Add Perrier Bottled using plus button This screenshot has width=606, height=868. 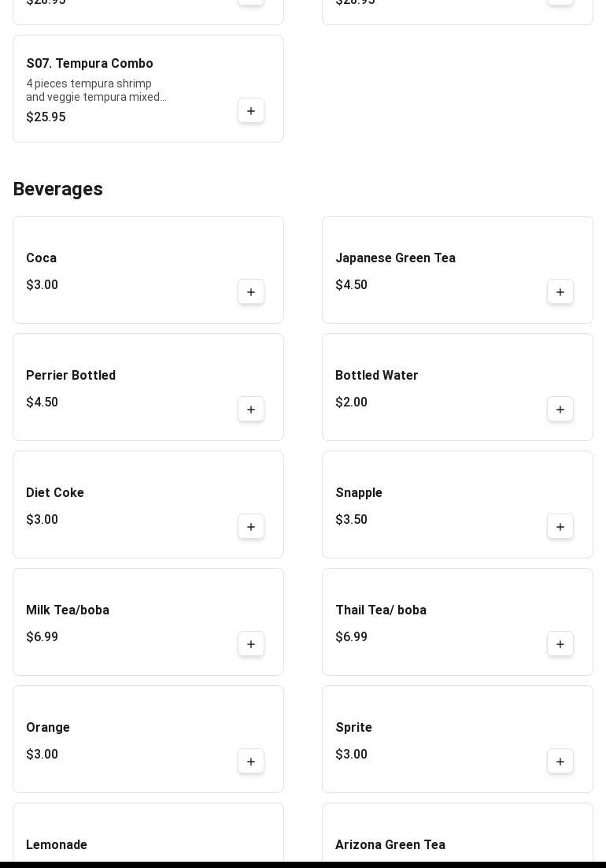pos(251,410)
